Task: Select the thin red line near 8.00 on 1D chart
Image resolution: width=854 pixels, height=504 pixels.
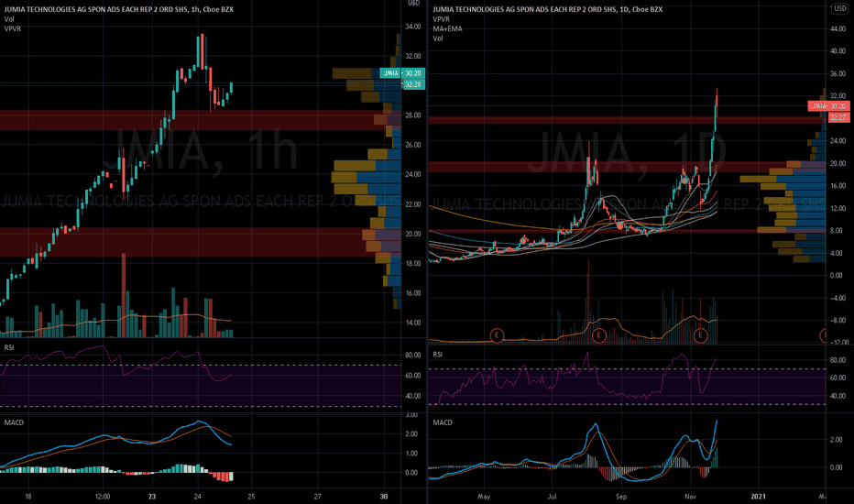Action: (x=628, y=231)
